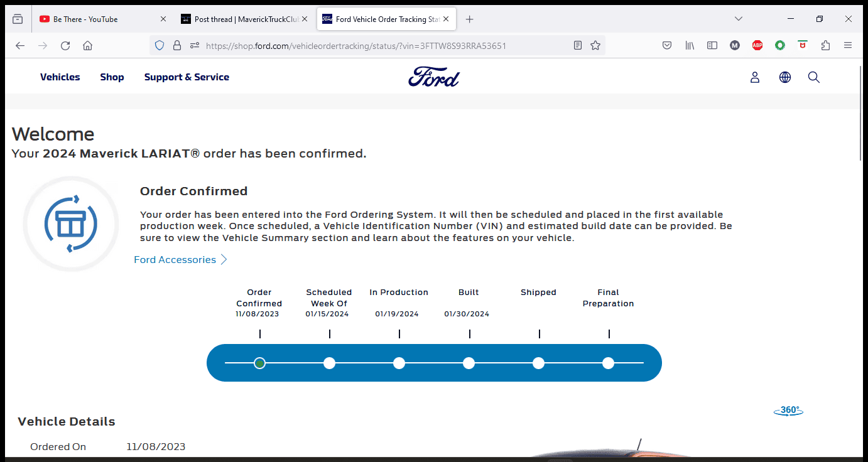
Task: Click the Ford logo
Action: [434, 77]
